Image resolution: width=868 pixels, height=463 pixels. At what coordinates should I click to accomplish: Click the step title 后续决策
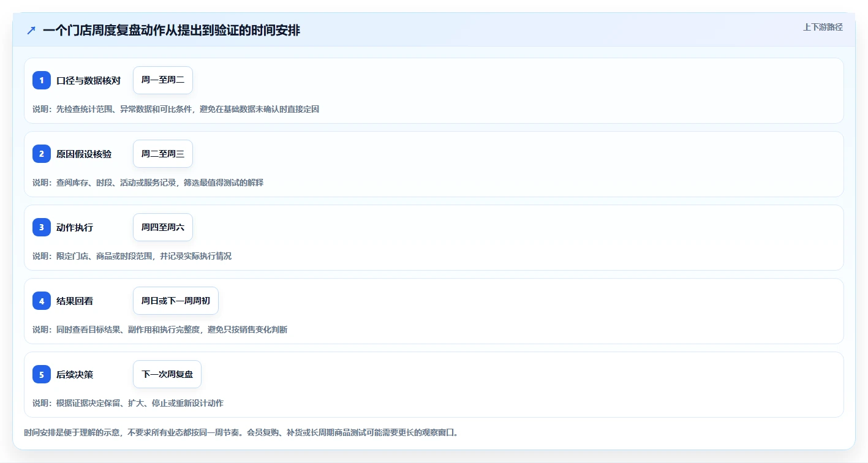tap(75, 374)
